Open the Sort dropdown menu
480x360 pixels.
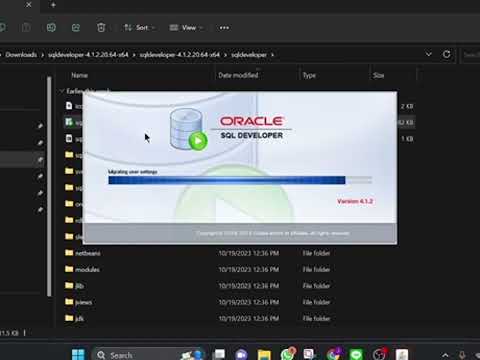point(139,28)
